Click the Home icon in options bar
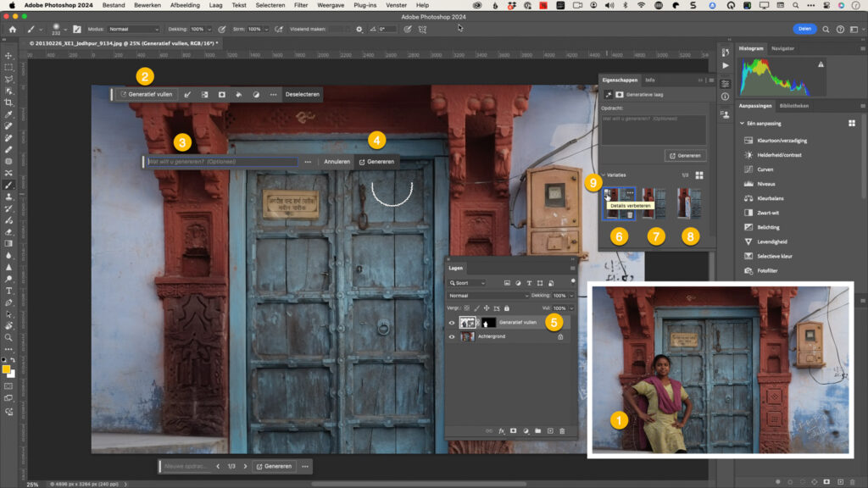The image size is (868, 488). pyautogui.click(x=12, y=30)
